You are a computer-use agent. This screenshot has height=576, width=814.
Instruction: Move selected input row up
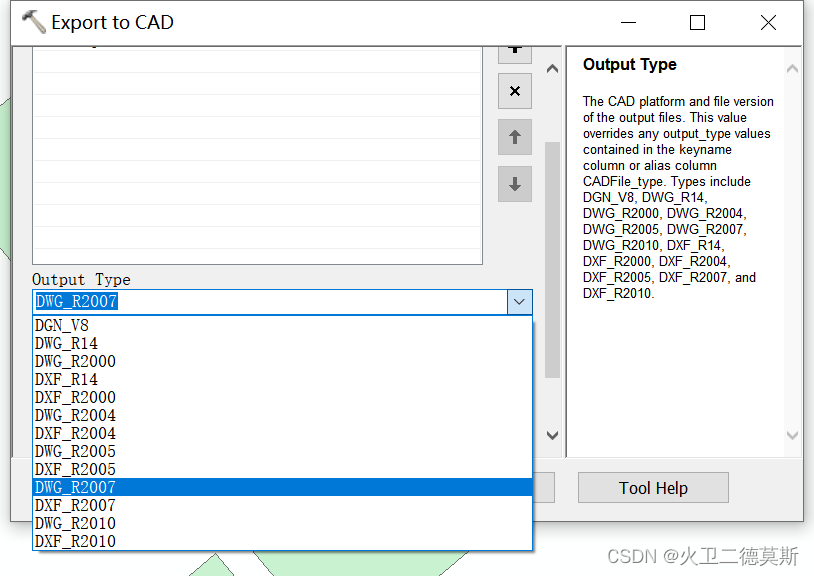coord(514,137)
